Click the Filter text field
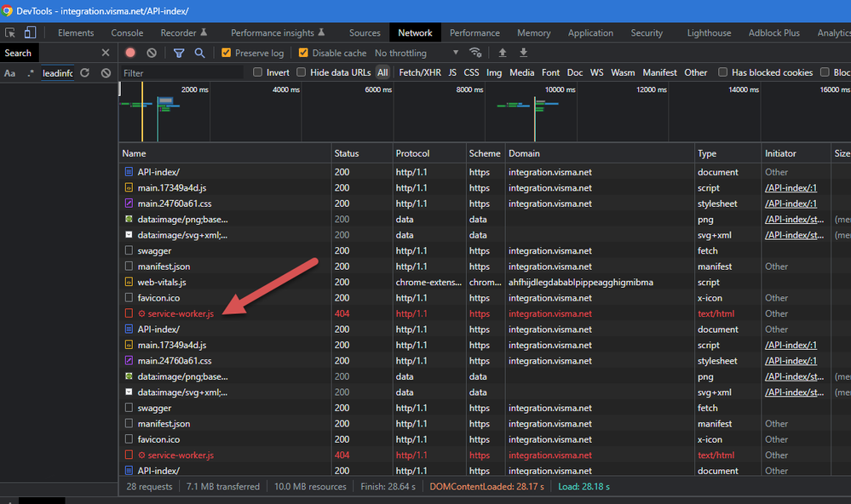This screenshot has height=504, width=851. pyautogui.click(x=182, y=72)
